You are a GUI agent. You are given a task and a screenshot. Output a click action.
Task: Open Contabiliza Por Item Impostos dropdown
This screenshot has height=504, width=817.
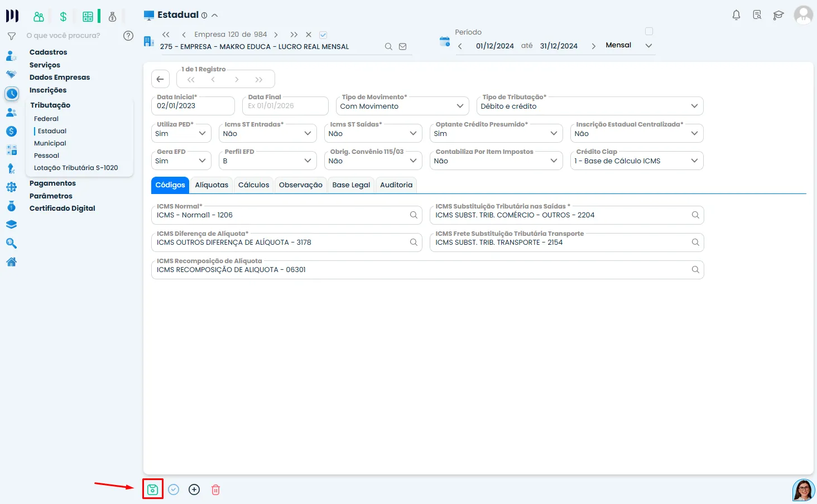496,161
